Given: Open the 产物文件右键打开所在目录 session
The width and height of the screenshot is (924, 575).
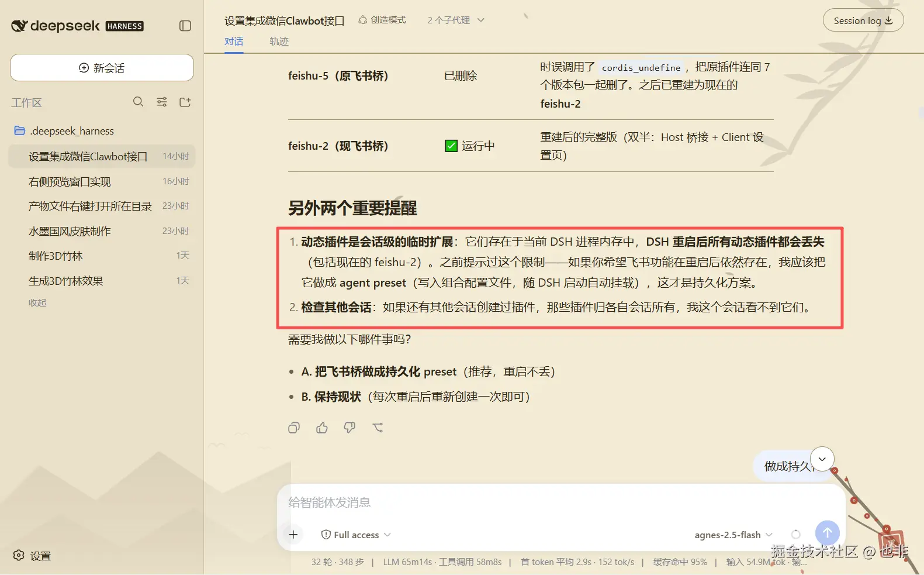Looking at the screenshot, I should tap(102, 206).
